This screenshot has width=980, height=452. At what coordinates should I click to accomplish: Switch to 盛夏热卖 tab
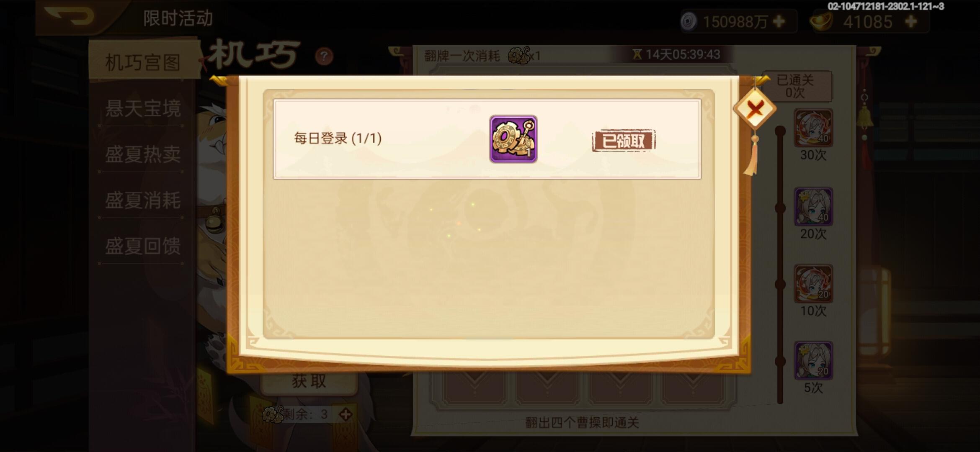(143, 154)
